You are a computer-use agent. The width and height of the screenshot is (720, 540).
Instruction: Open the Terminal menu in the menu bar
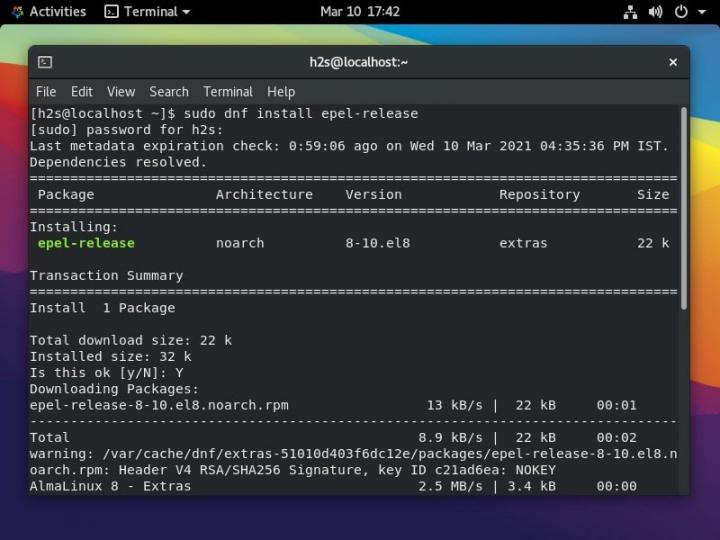[228, 91]
